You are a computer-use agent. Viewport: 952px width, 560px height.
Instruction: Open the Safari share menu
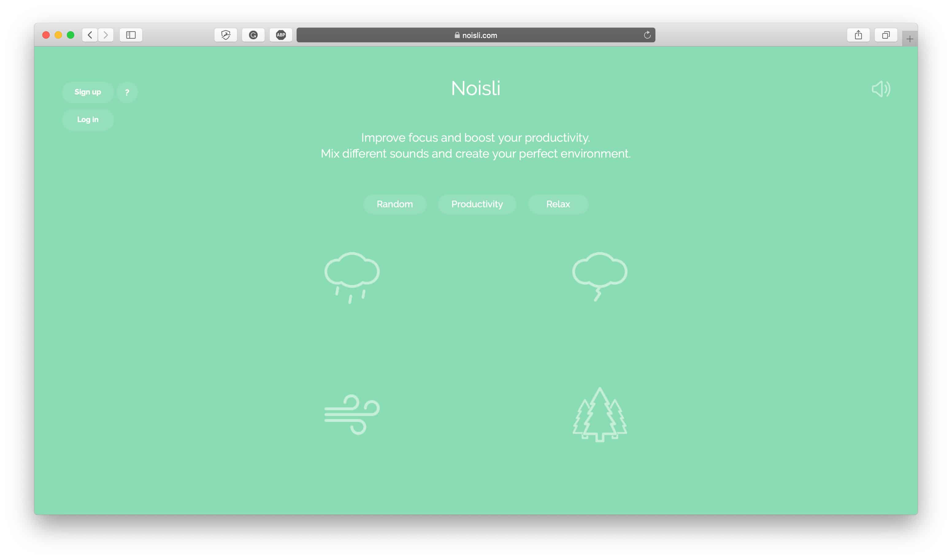[858, 35]
